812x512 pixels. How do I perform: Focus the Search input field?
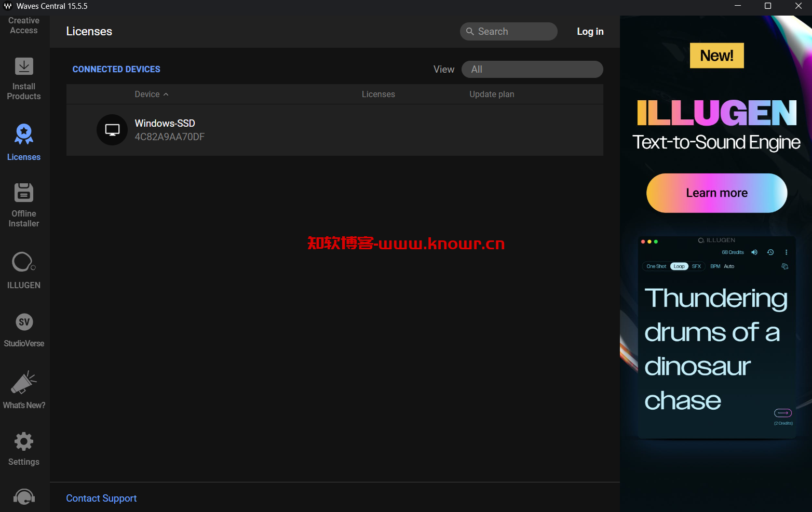[x=509, y=31]
